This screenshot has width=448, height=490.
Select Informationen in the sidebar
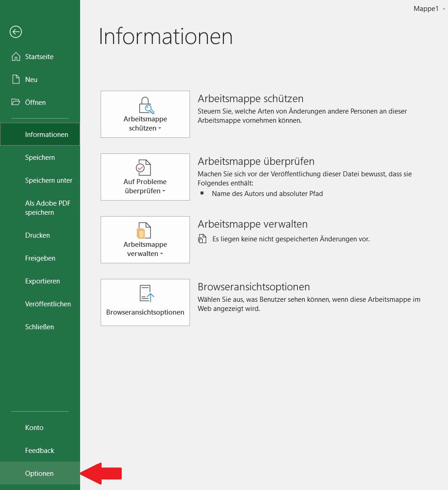[x=46, y=135]
